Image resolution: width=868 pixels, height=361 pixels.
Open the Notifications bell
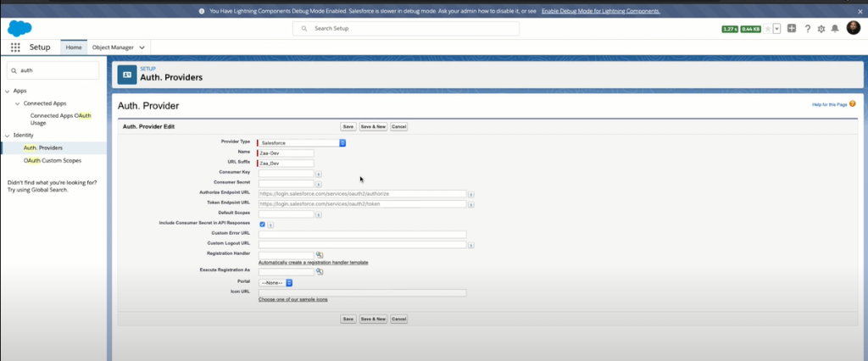coord(835,29)
